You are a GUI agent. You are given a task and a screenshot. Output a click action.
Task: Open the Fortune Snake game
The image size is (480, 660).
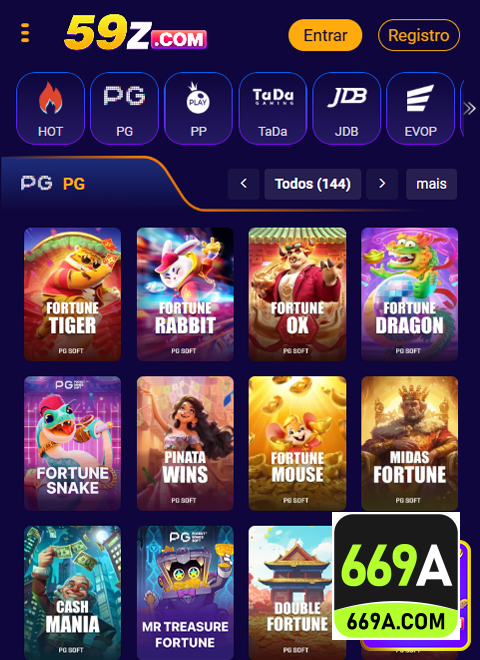(x=72, y=443)
